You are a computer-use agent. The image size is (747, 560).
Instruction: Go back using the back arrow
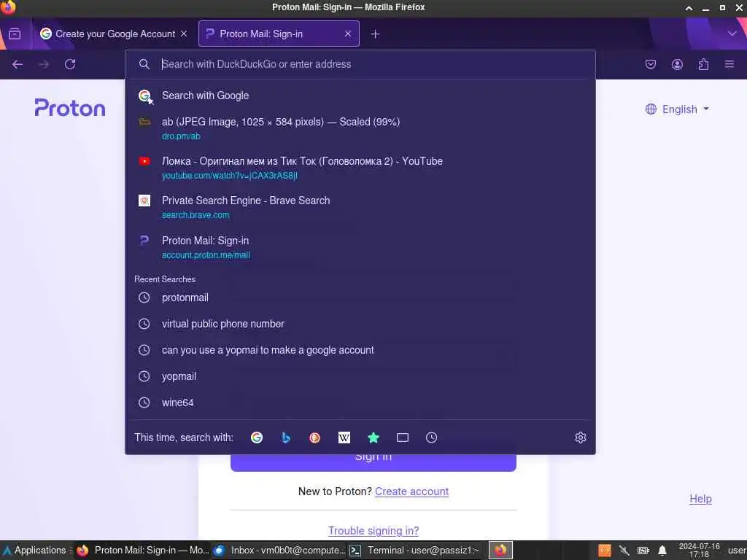point(18,64)
